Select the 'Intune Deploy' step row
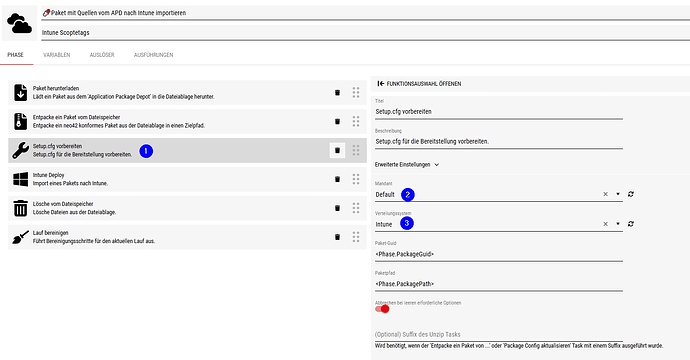Image resolution: width=690 pixels, height=360 pixels. point(187,179)
